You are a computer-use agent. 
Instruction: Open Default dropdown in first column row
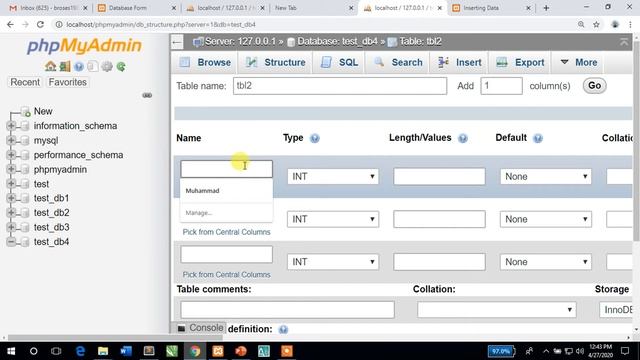tap(546, 177)
